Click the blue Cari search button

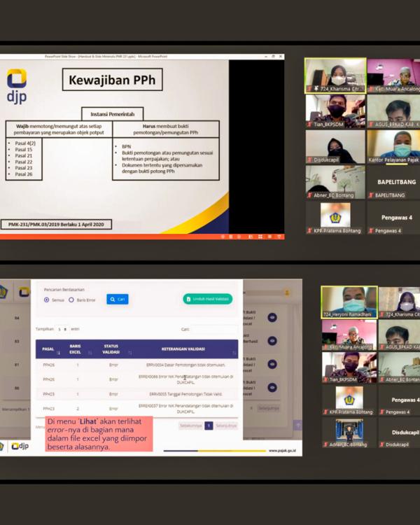coord(117,299)
